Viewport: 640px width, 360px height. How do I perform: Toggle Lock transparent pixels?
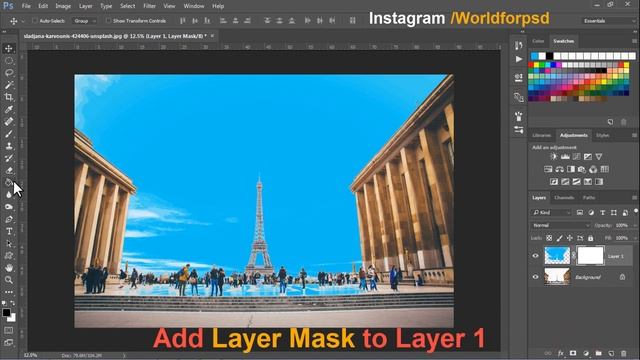[x=549, y=238]
